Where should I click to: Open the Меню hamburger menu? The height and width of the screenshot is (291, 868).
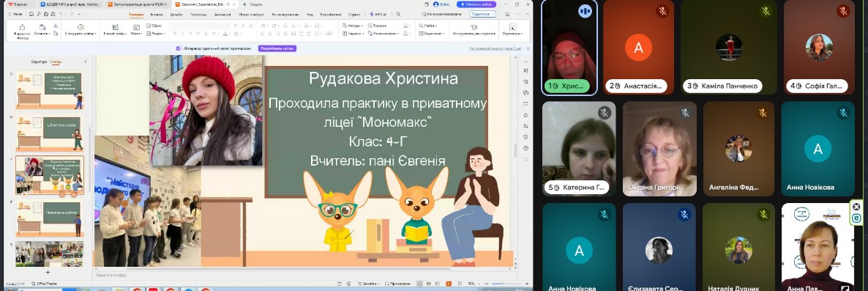coord(15,14)
